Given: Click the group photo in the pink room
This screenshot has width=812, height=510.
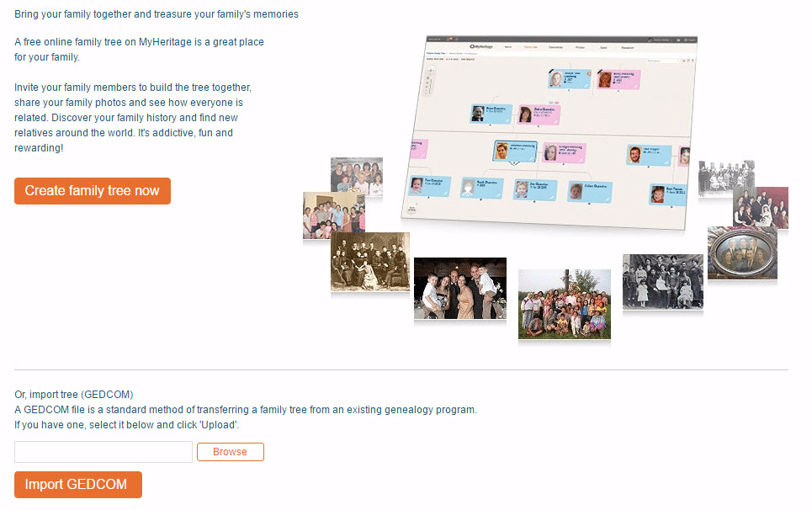Looking at the screenshot, I should 333,215.
